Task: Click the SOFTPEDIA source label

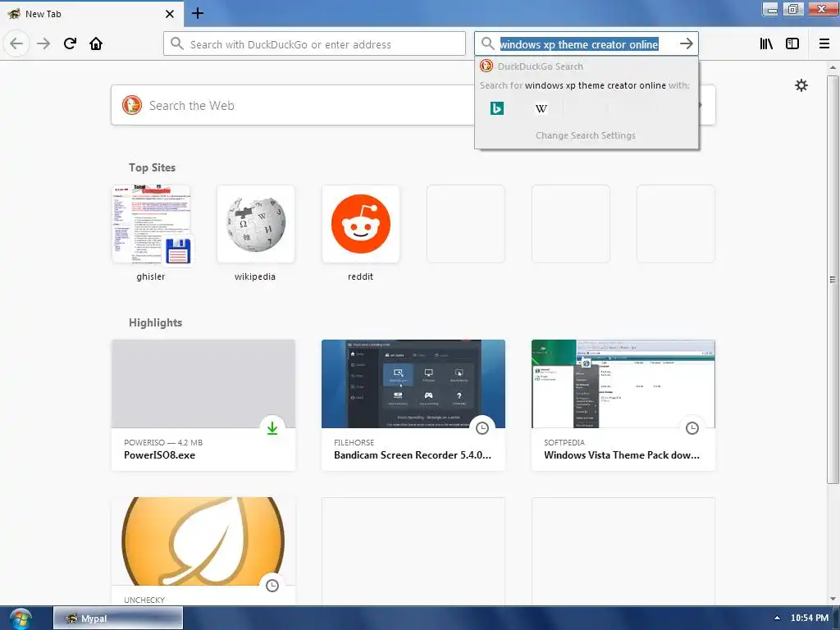Action: pyautogui.click(x=564, y=442)
